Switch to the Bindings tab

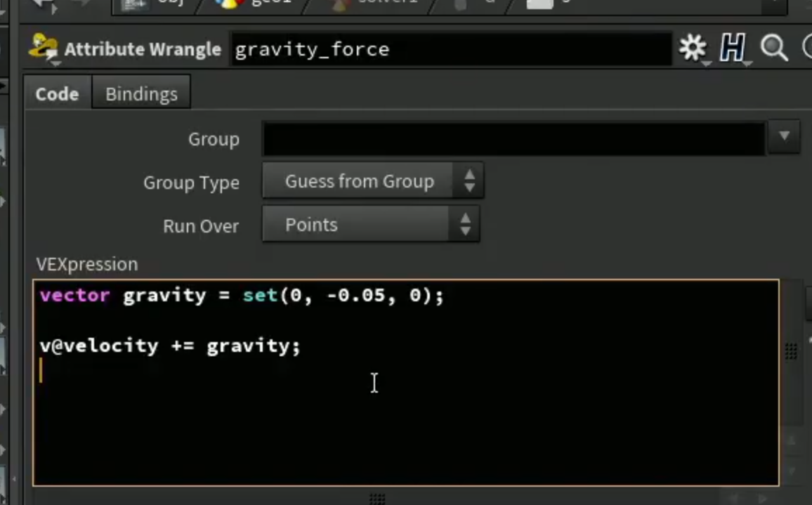pyautogui.click(x=141, y=93)
